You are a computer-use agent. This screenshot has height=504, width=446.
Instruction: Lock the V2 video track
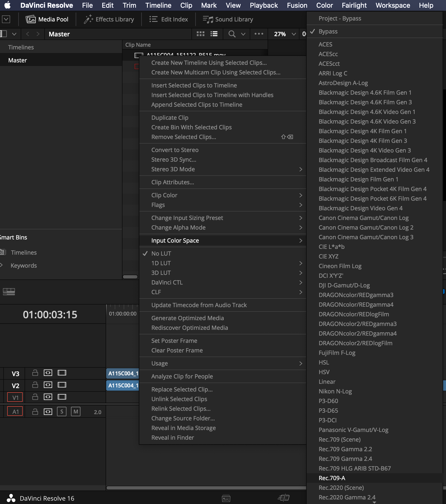(35, 385)
